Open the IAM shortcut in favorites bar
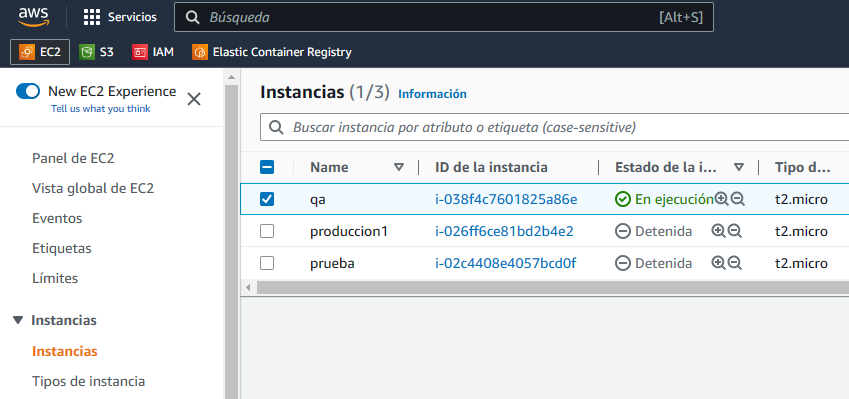The height and width of the screenshot is (399, 849). (153, 52)
